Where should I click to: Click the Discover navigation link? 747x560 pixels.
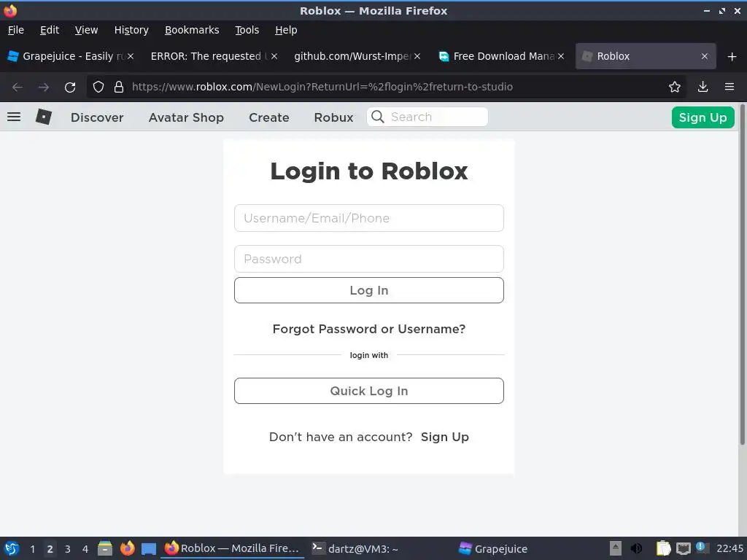click(x=97, y=117)
